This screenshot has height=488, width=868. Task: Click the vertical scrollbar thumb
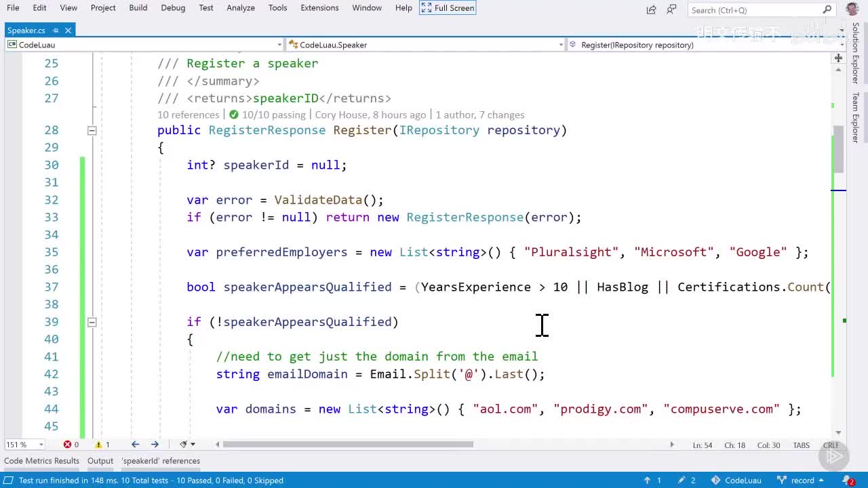point(839,150)
